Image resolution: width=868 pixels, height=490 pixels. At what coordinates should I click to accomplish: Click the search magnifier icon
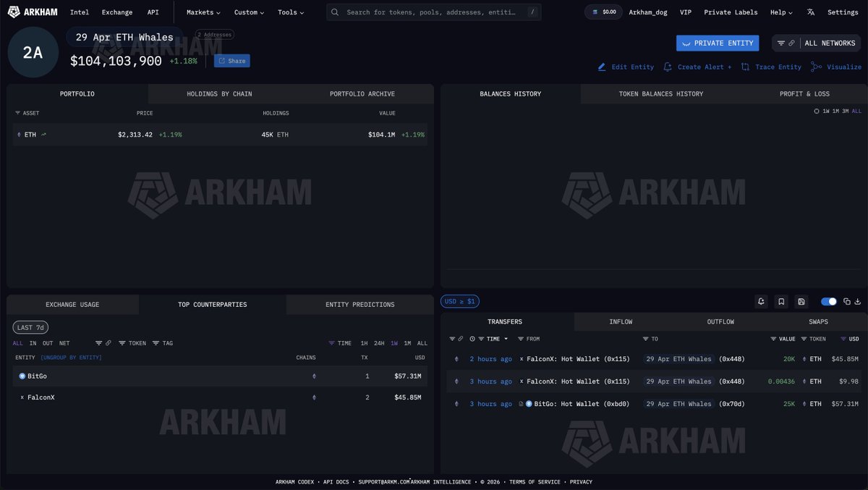(x=335, y=12)
